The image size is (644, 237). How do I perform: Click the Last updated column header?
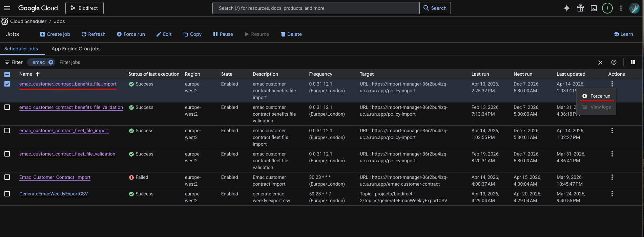[571, 74]
